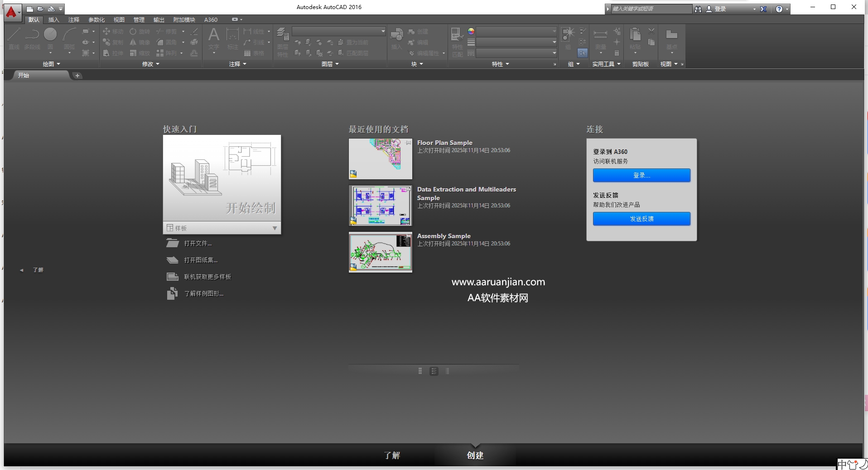Toggle the highlighted selection cycling button
The width and height of the screenshot is (868, 470).
[x=583, y=53]
